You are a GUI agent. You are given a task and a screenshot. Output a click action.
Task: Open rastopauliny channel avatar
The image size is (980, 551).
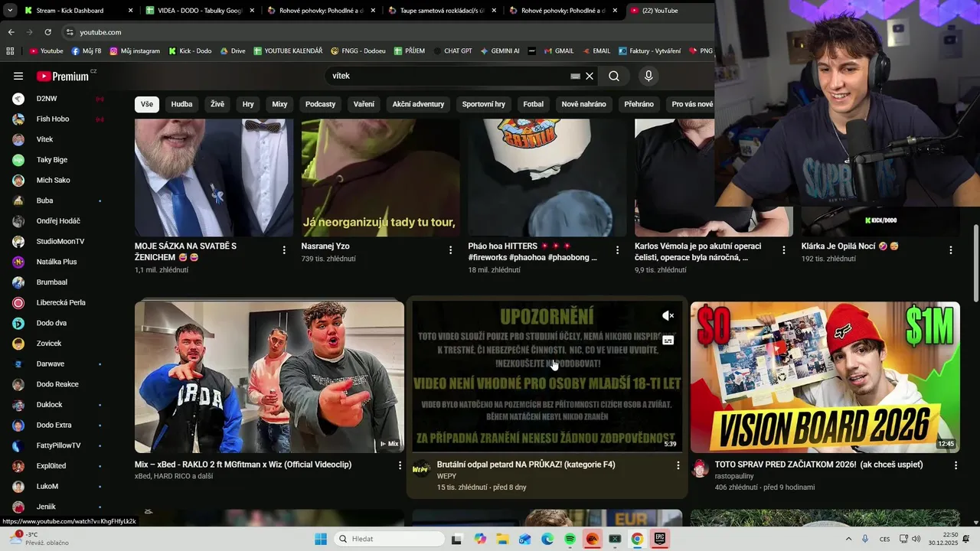700,468
